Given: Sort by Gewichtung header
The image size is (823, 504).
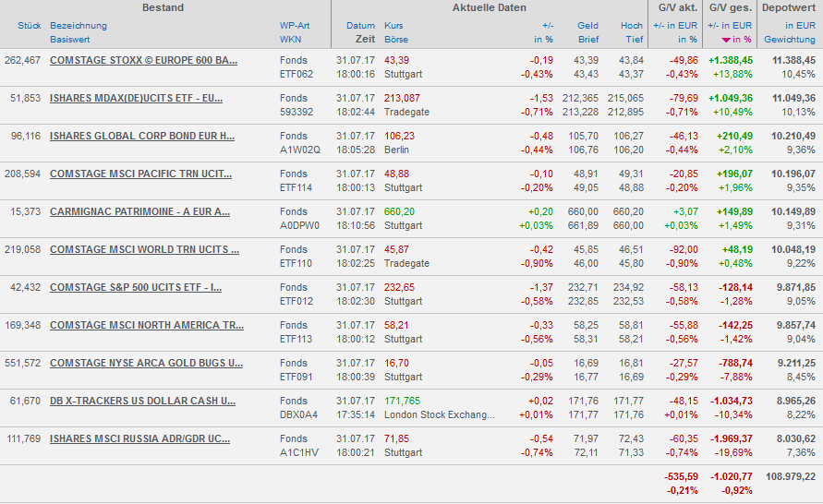Looking at the screenshot, I should 790,41.
